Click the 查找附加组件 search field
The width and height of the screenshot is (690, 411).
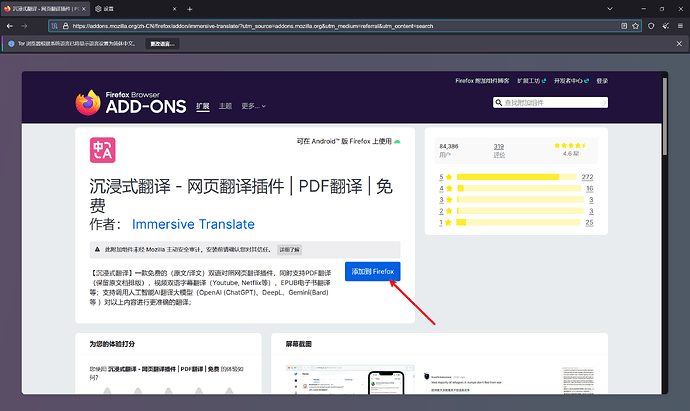[x=552, y=103]
